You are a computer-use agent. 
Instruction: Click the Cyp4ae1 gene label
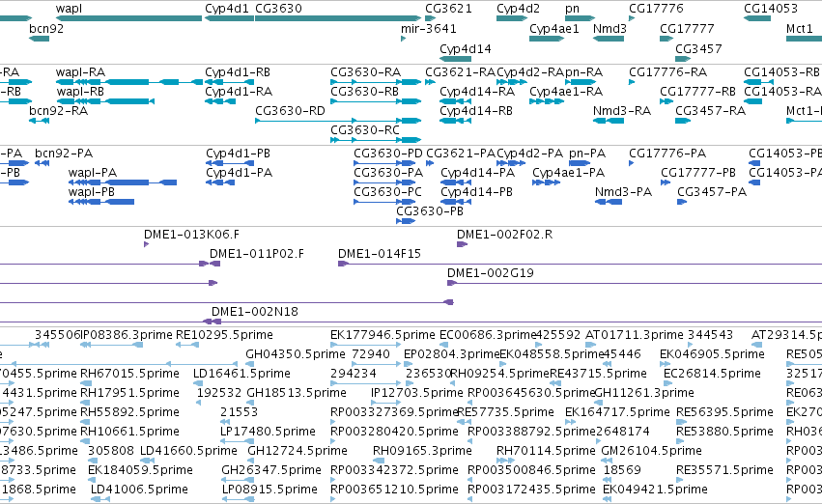point(554,29)
